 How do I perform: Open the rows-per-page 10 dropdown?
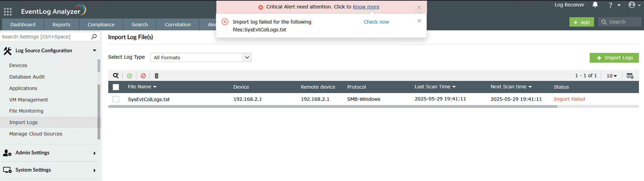(x=612, y=76)
